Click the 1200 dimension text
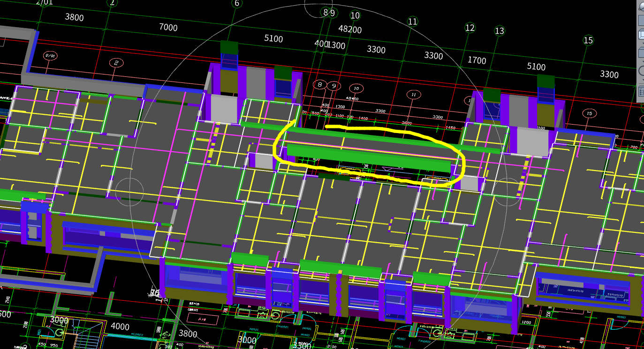 pyautogui.click(x=526, y=322)
